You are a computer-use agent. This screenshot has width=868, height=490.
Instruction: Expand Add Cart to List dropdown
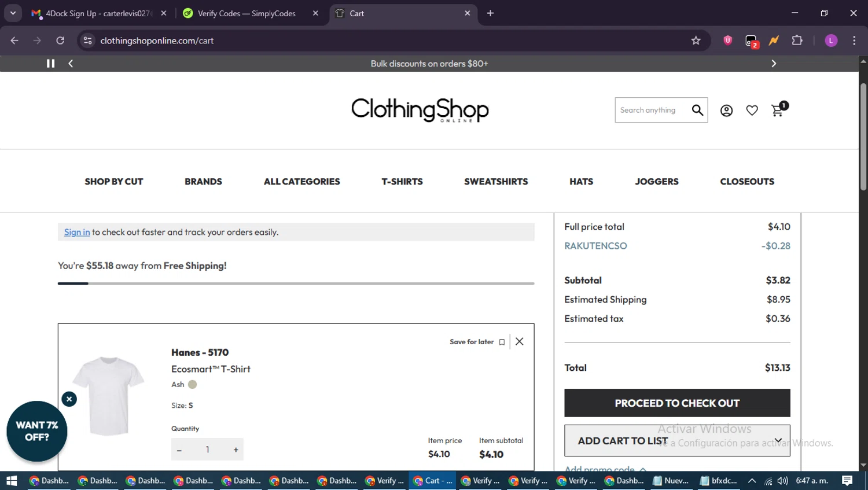pyautogui.click(x=677, y=441)
